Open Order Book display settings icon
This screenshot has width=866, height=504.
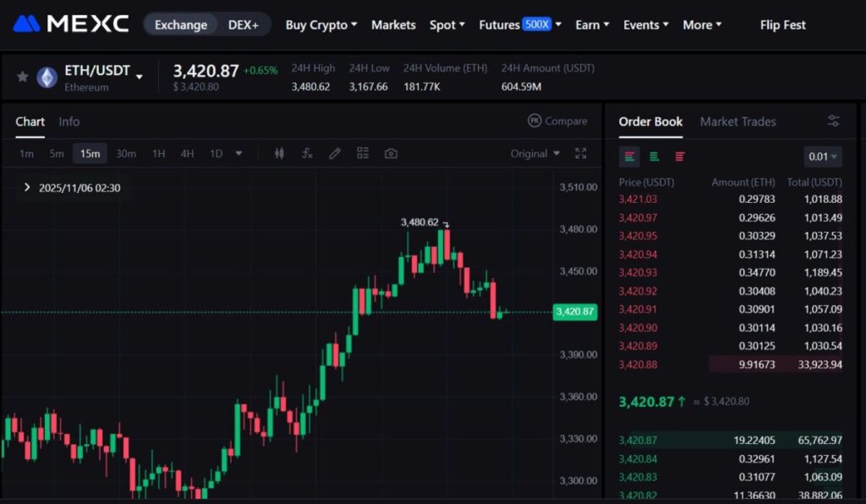click(x=833, y=121)
